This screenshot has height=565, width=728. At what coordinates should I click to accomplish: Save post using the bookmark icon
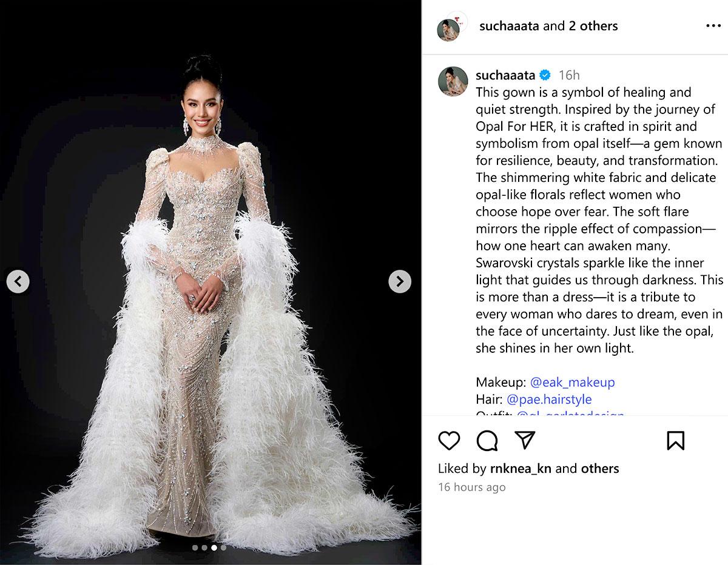coord(675,441)
